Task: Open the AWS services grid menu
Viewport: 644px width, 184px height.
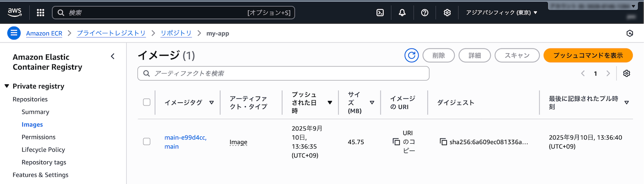Action: click(x=40, y=13)
